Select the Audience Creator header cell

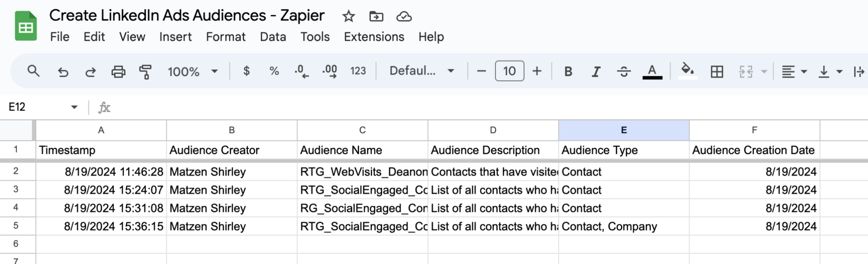pyautogui.click(x=232, y=150)
